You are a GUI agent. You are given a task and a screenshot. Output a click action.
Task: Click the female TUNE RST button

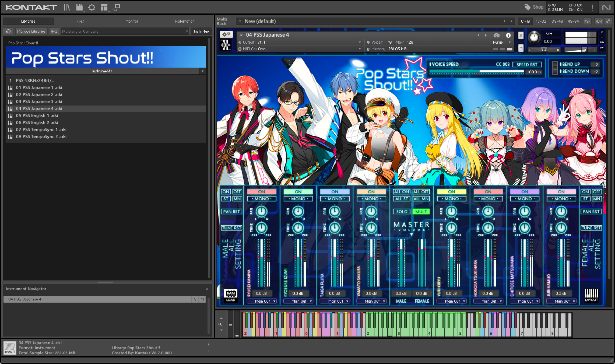591,228
